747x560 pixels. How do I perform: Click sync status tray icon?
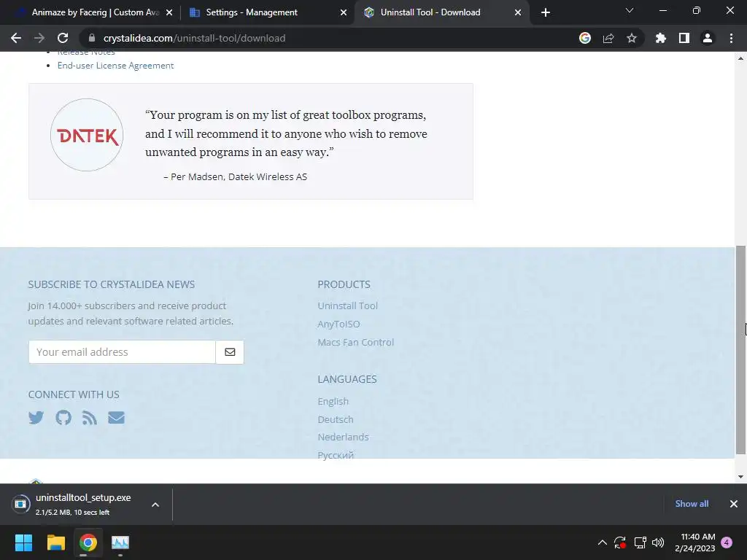(x=620, y=542)
